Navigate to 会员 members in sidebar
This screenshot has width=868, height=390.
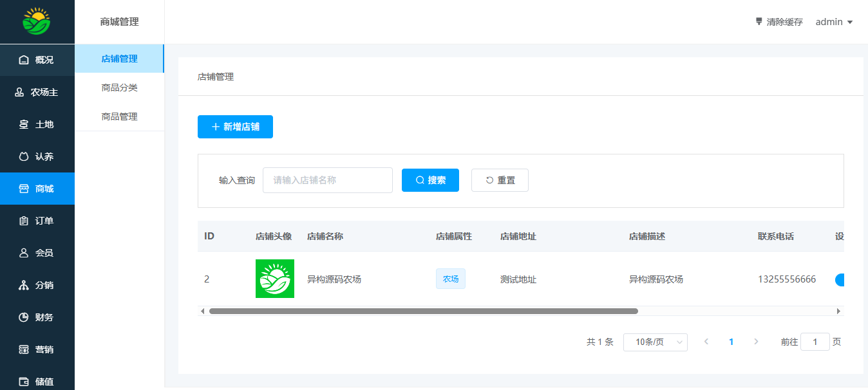pyautogui.click(x=37, y=253)
